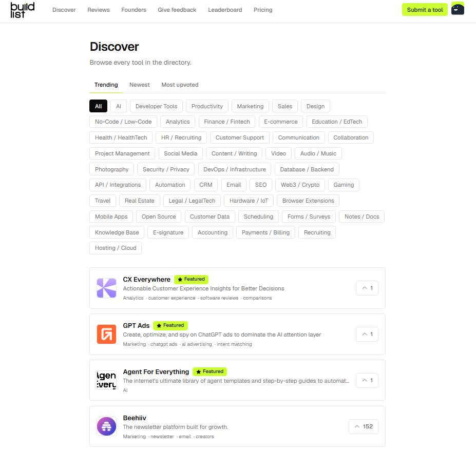
Task: Filter by Open Source
Action: click(x=159, y=217)
